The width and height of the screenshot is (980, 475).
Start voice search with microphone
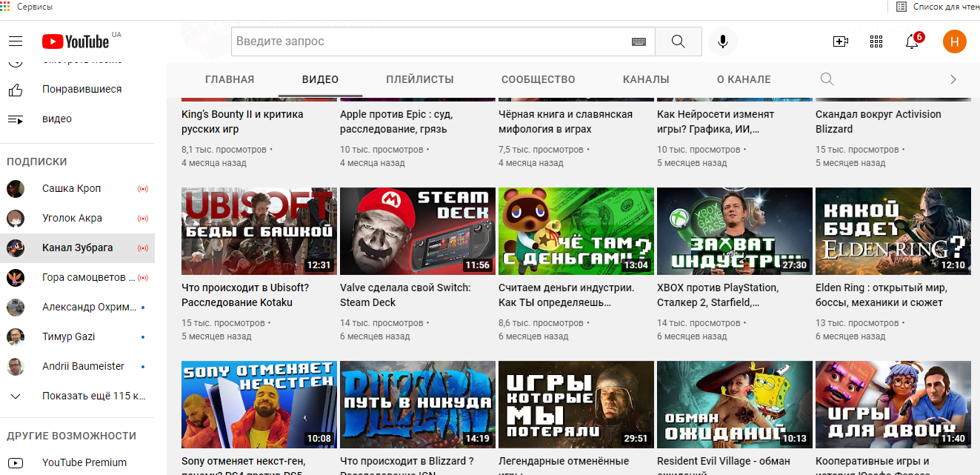723,41
